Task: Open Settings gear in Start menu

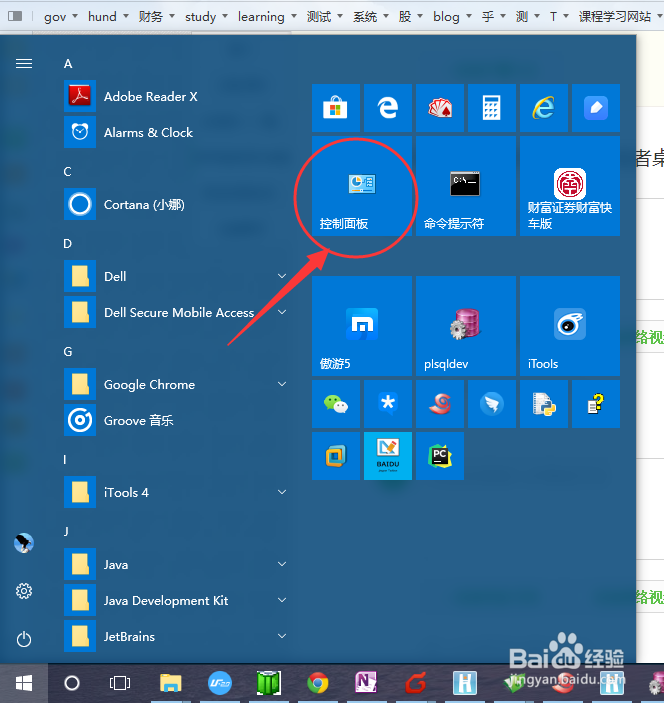Action: (x=24, y=591)
